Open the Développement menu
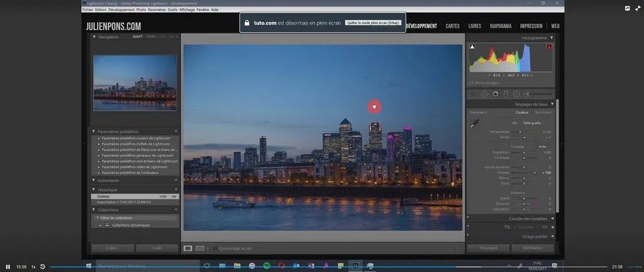Screen dimensions: 644x272 click(x=121, y=10)
